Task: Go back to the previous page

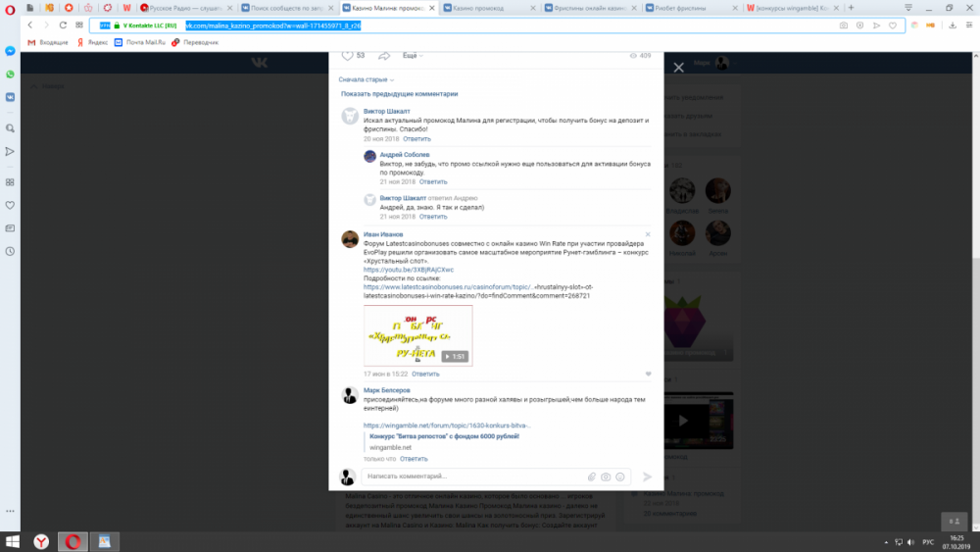Action: tap(30, 25)
